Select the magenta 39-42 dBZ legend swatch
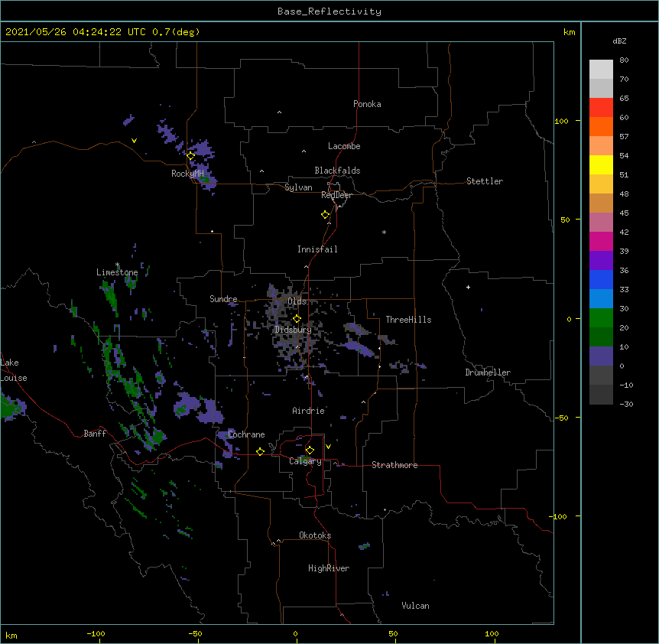This screenshot has height=644, width=659. click(x=601, y=241)
